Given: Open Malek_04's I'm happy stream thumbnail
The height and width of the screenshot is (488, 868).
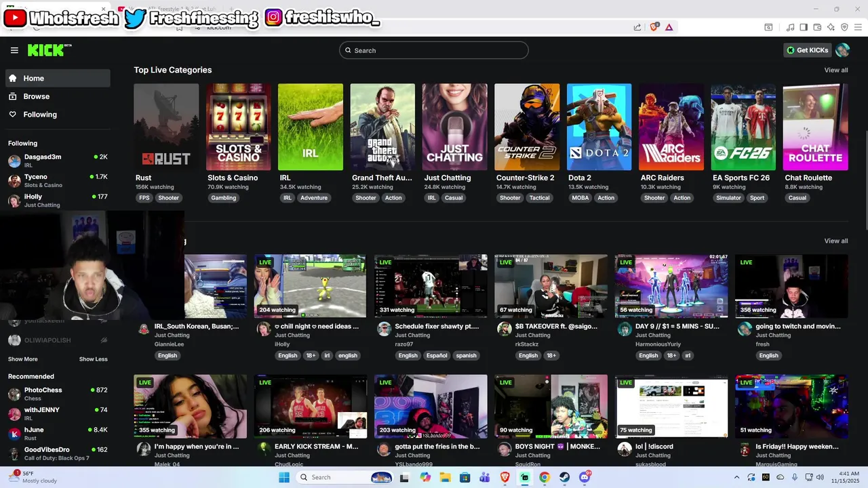Looking at the screenshot, I should (x=191, y=407).
